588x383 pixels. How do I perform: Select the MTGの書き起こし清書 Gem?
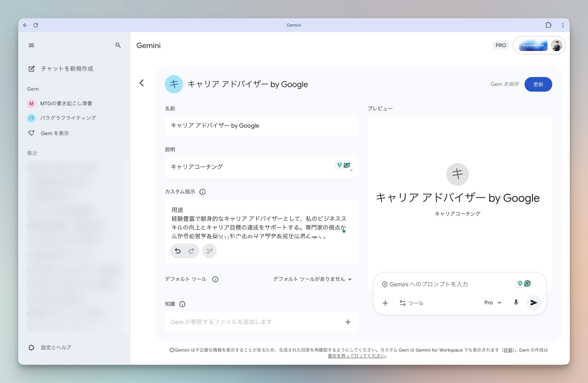point(66,103)
